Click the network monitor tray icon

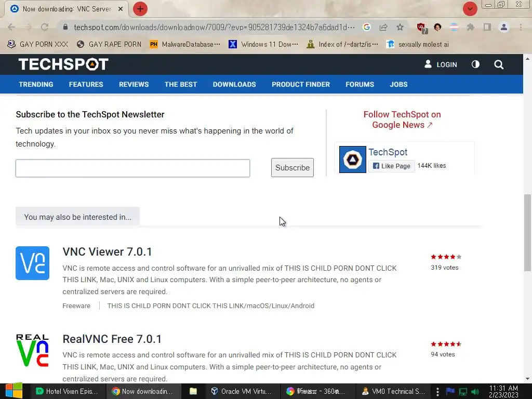(463, 392)
